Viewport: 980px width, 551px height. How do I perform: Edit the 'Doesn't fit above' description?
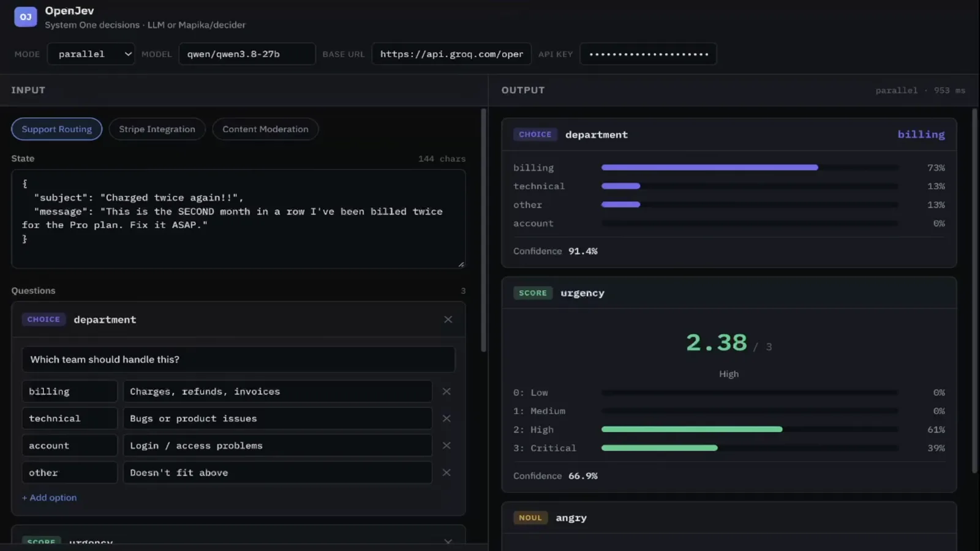click(277, 473)
